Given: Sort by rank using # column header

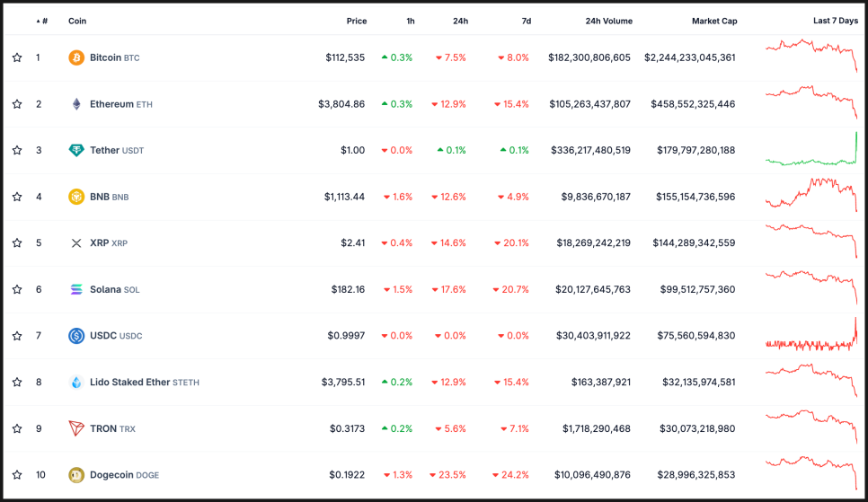Looking at the screenshot, I should point(42,21).
